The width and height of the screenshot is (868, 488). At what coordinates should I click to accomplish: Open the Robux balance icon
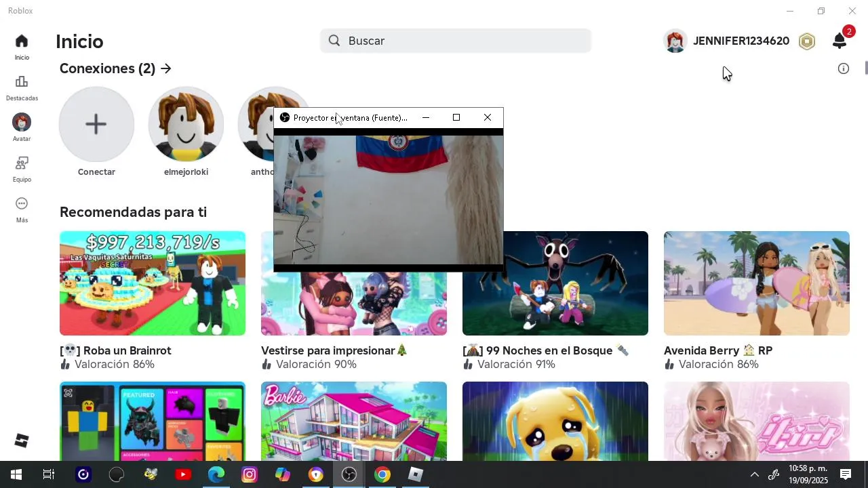point(806,41)
